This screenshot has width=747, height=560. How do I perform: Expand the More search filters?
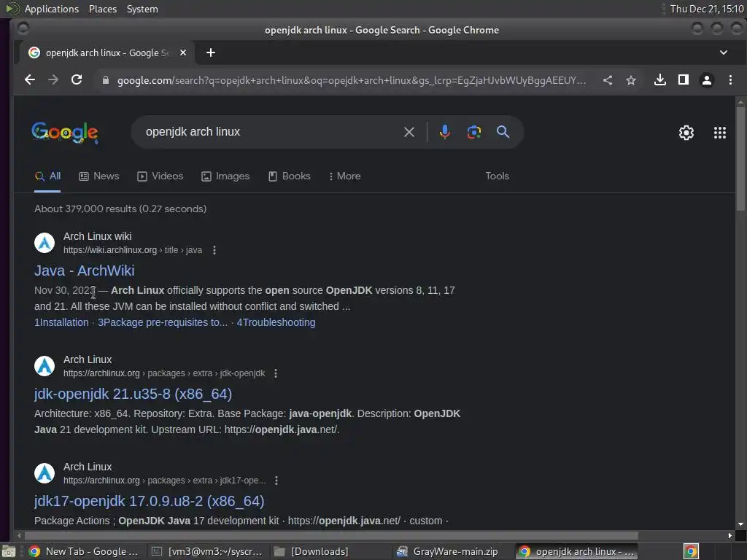pyautogui.click(x=344, y=176)
